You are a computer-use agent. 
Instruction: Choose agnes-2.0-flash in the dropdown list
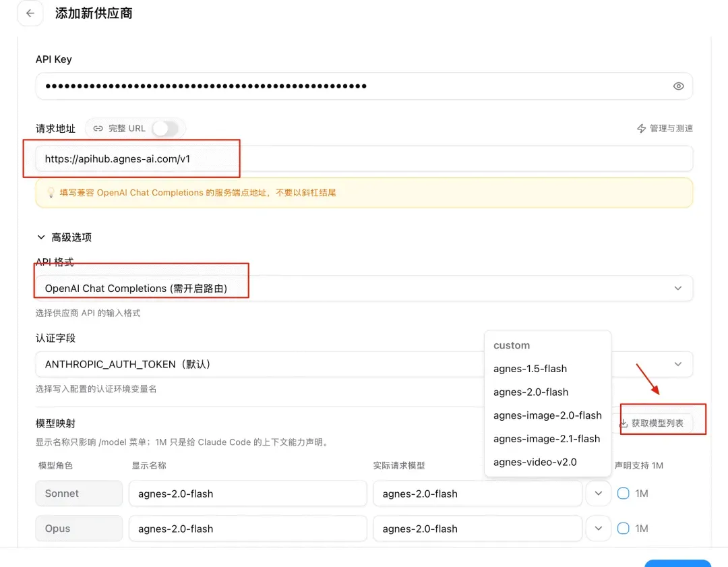coord(547,392)
